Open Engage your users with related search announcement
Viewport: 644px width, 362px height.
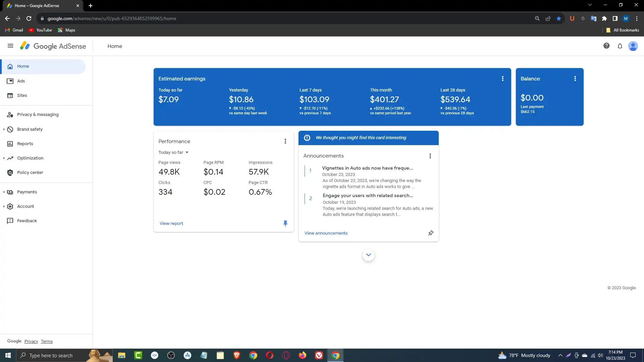[368, 195]
